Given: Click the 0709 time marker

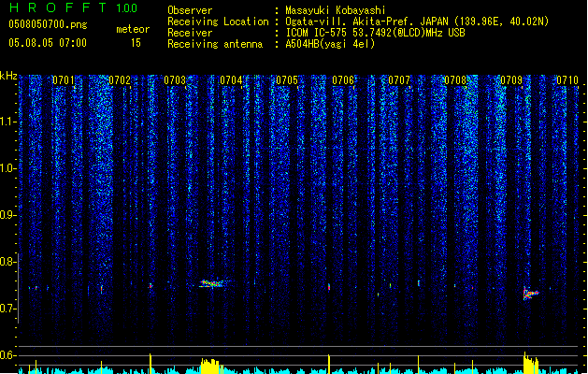Looking at the screenshot, I should 511,80.
